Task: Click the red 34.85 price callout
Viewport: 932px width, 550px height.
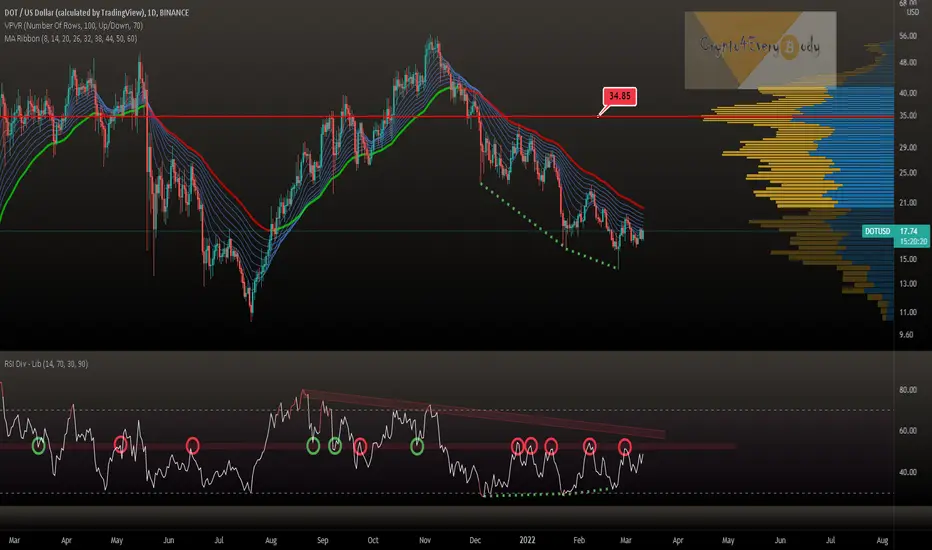Action: pos(619,96)
